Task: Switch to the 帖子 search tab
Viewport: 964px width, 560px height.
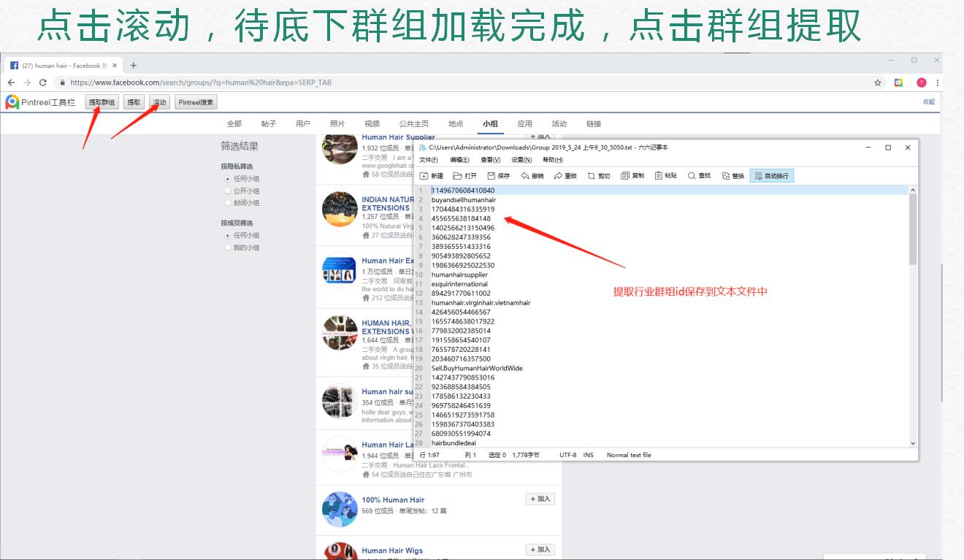Action: click(x=268, y=123)
